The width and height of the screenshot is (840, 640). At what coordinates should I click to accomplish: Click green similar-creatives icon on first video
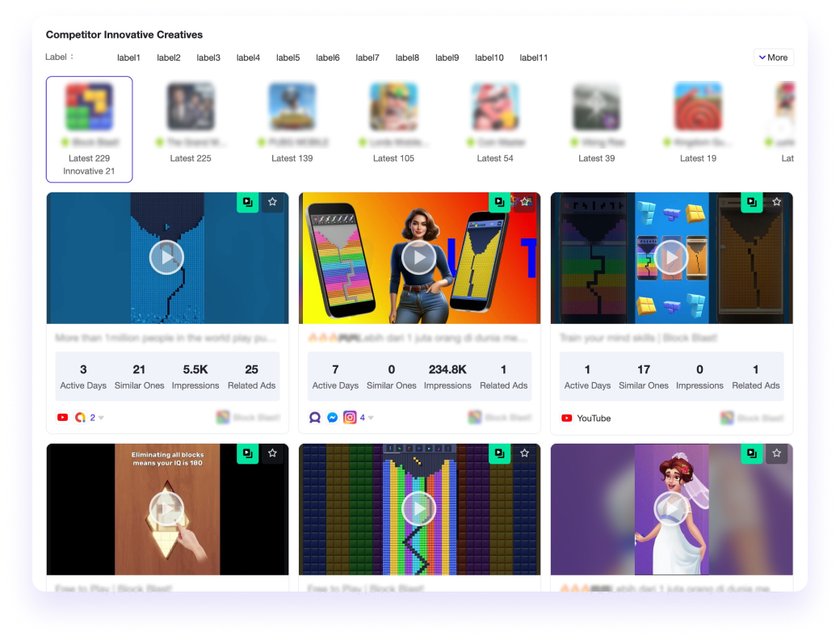247,202
